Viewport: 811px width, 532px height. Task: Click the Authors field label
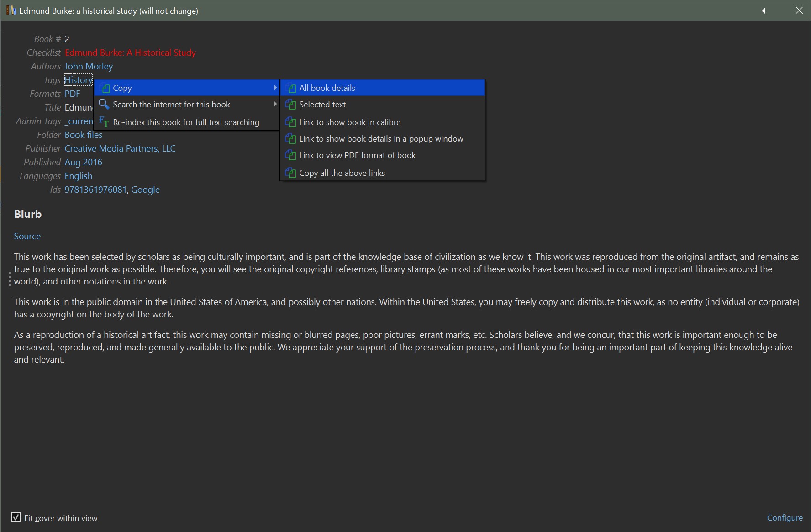(46, 66)
